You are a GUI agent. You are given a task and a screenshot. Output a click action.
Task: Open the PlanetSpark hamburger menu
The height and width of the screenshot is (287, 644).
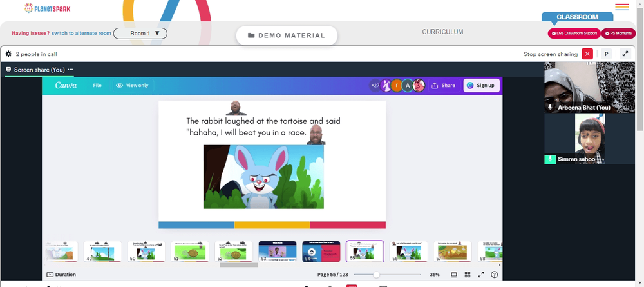click(x=622, y=7)
